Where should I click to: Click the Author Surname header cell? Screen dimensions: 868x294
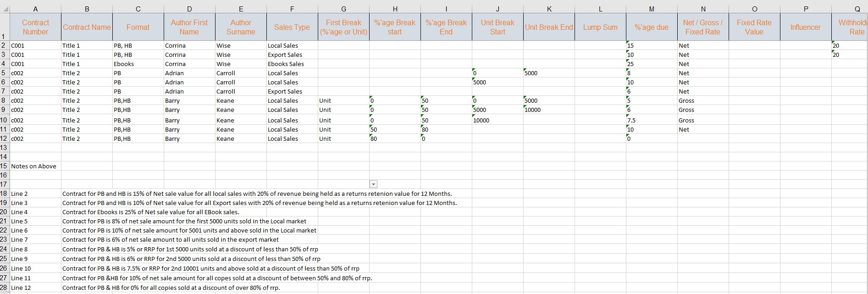pyautogui.click(x=241, y=27)
